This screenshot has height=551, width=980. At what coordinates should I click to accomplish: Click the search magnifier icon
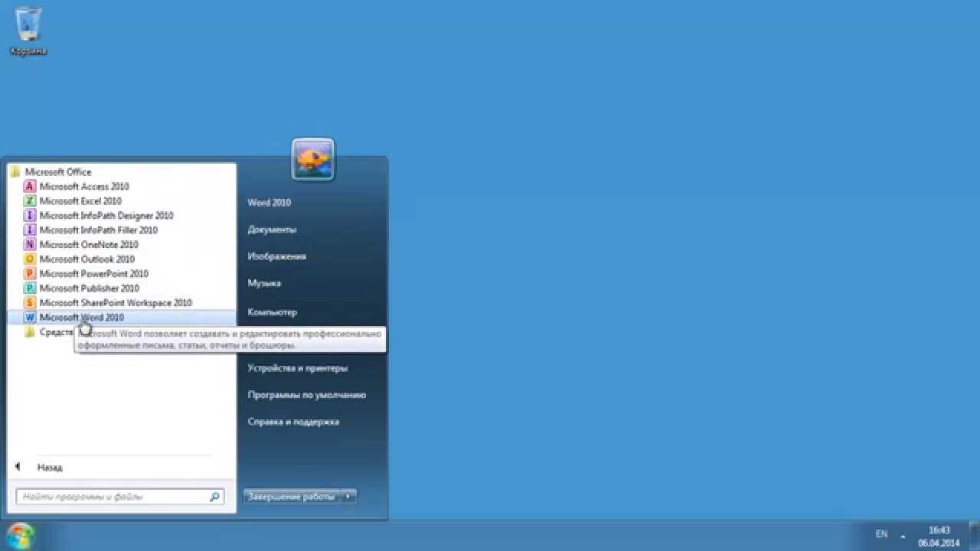pos(214,497)
